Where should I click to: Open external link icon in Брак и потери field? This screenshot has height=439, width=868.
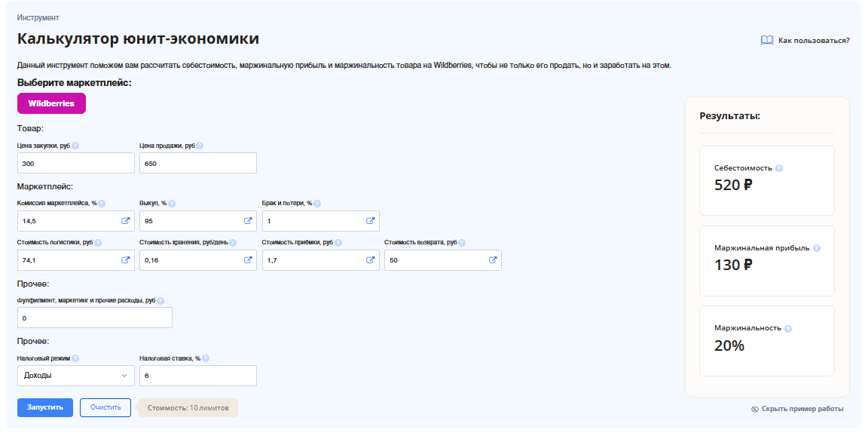click(x=371, y=221)
